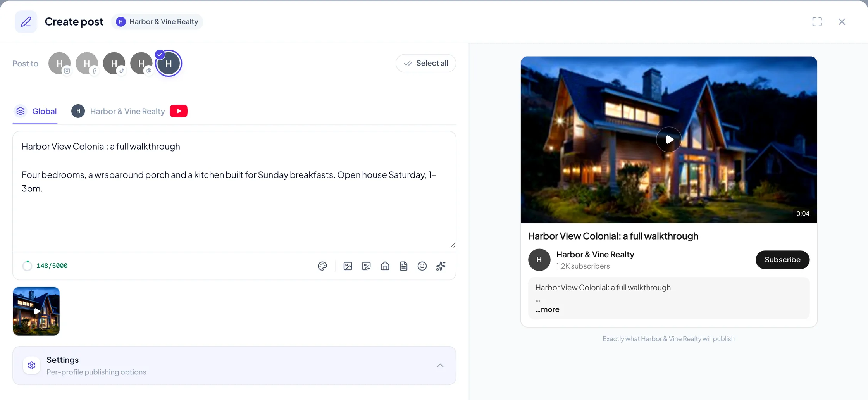This screenshot has width=868, height=400.
Task: Click the Harbor & Vine Realty preview channel name
Action: (x=595, y=255)
